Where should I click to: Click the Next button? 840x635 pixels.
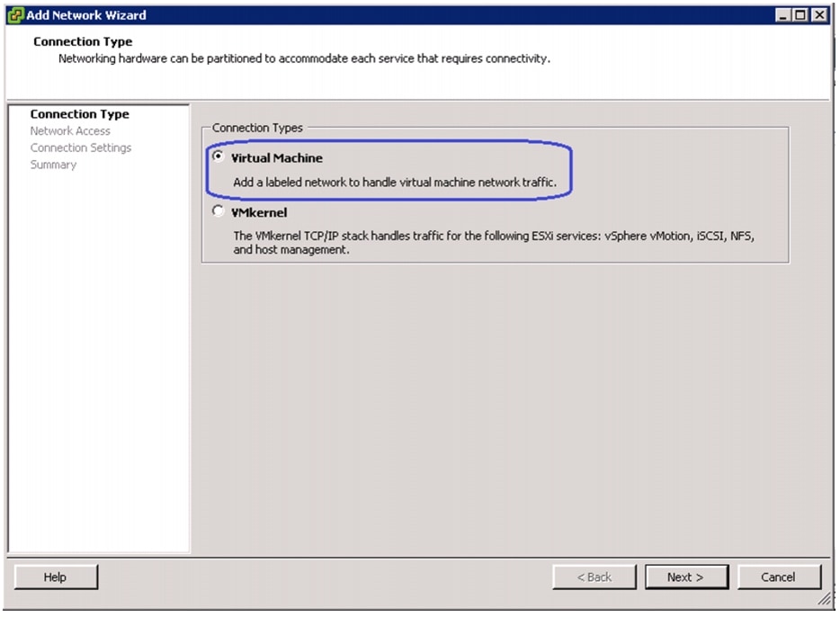[x=686, y=577]
